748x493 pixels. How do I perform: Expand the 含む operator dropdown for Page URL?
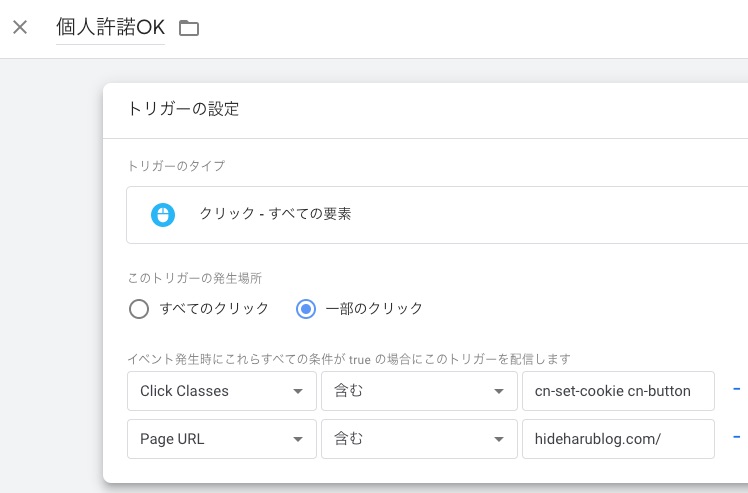415,438
